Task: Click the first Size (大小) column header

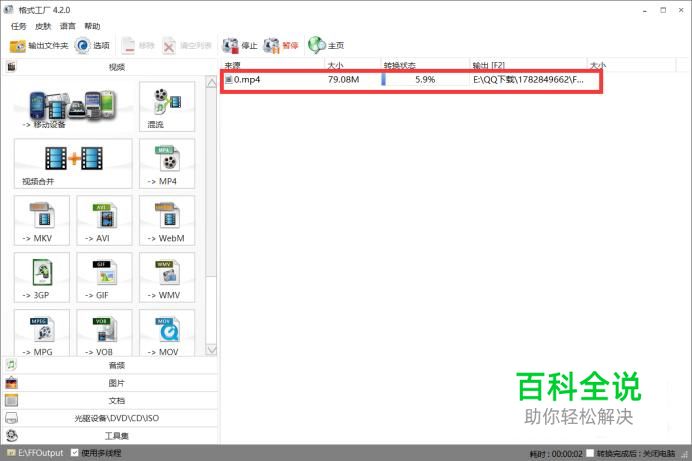Action: tap(353, 65)
